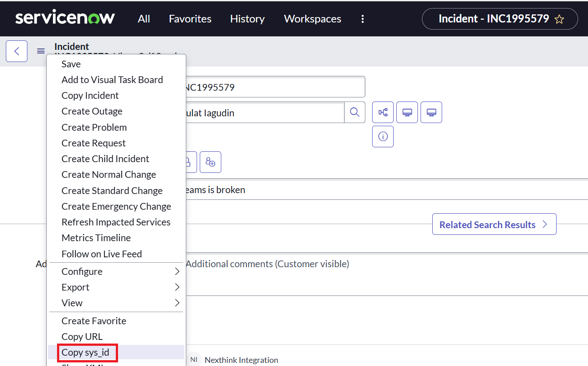The width and height of the screenshot is (588, 366).
Task: Click the circled info icon
Action: coord(383,137)
